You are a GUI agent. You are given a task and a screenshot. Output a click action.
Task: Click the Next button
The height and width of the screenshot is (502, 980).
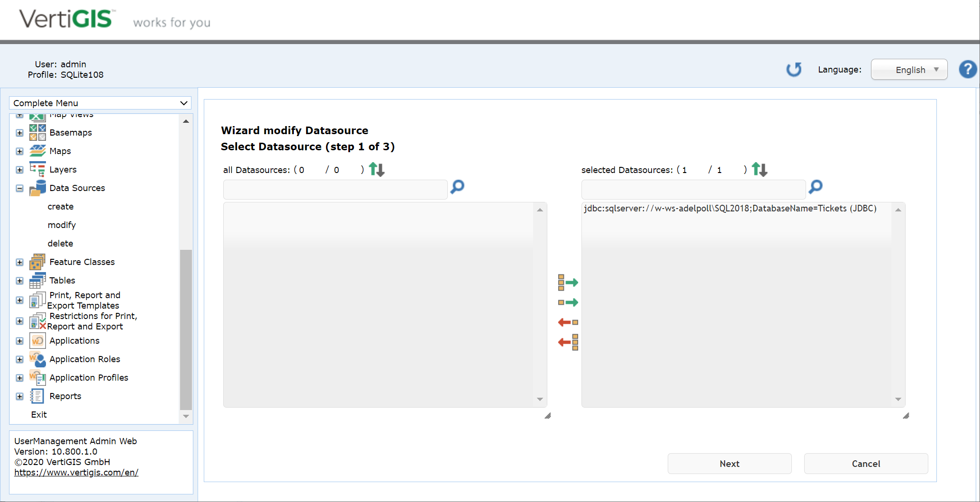tap(729, 464)
